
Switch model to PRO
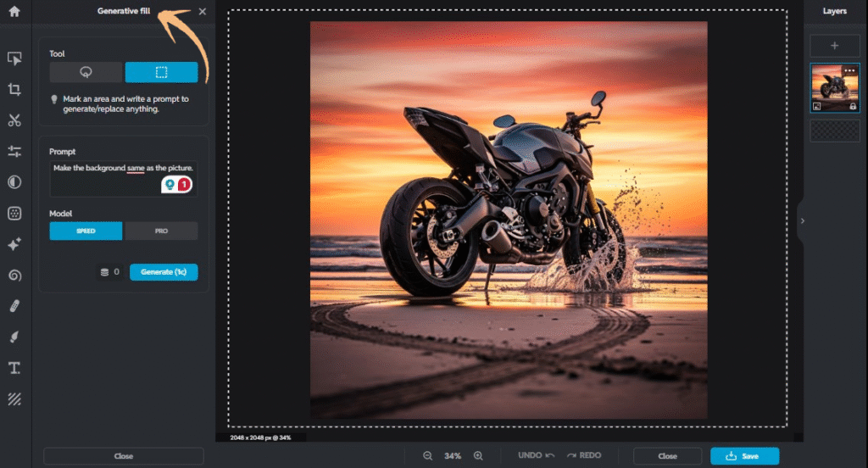coord(161,231)
